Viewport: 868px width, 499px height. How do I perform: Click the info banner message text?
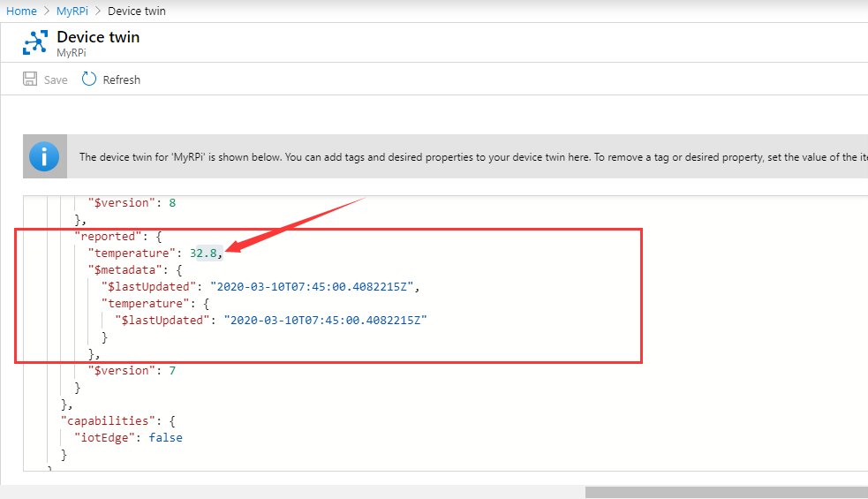point(473,157)
